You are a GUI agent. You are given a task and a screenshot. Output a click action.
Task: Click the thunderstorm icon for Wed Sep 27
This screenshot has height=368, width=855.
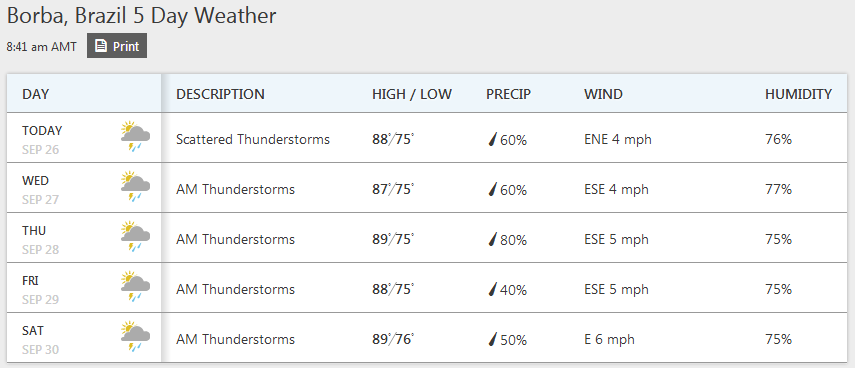click(x=135, y=187)
